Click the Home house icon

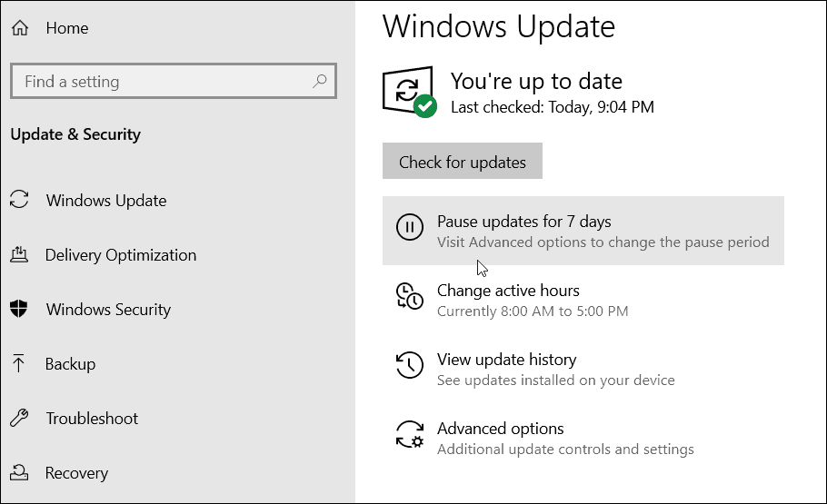point(20,27)
